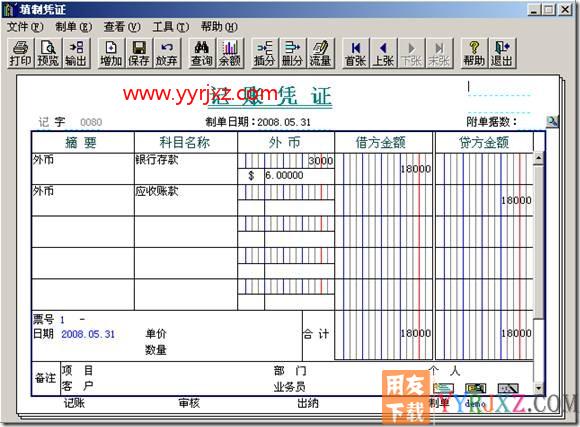Open 预览 print preview
Image resolution: width=580 pixels, height=427 pixels.
[48, 53]
